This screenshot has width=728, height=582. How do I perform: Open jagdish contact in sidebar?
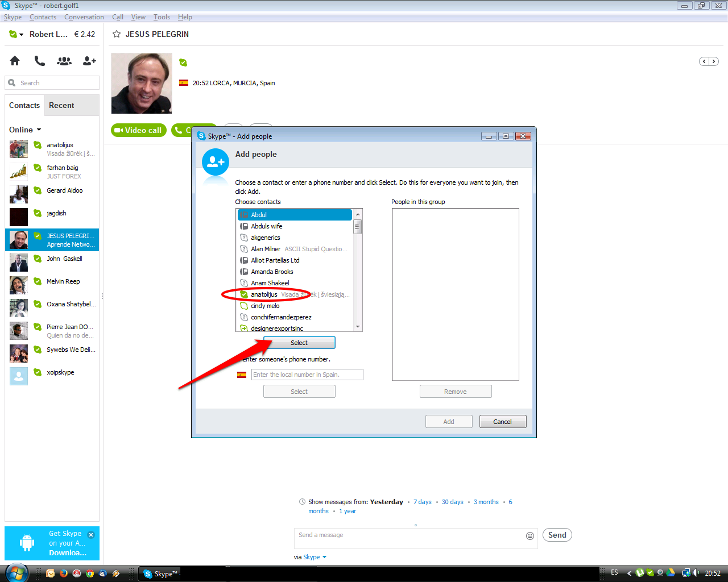52,217
